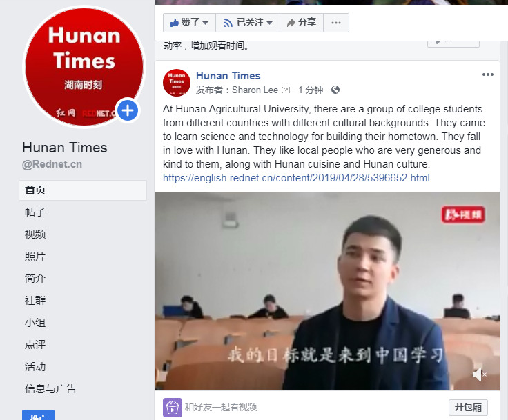
Task: Click the globe public visibility icon
Action: 335,90
